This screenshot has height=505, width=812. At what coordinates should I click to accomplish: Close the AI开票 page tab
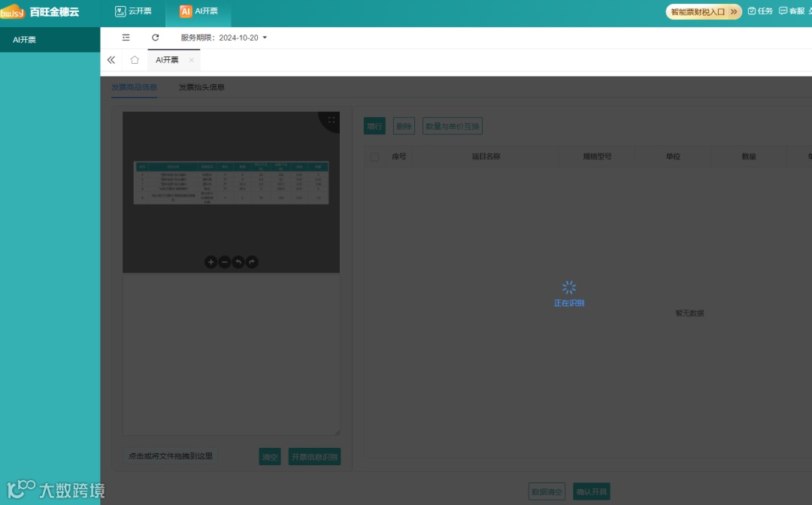(x=191, y=60)
